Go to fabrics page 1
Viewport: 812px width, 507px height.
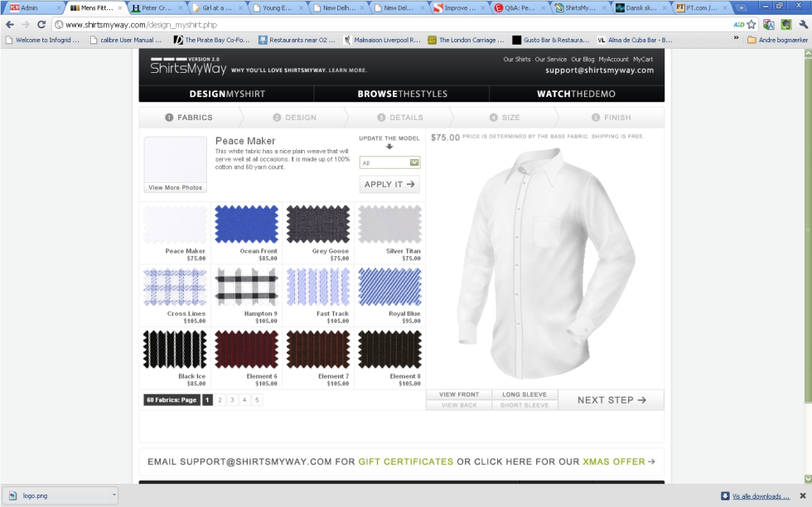tap(207, 400)
